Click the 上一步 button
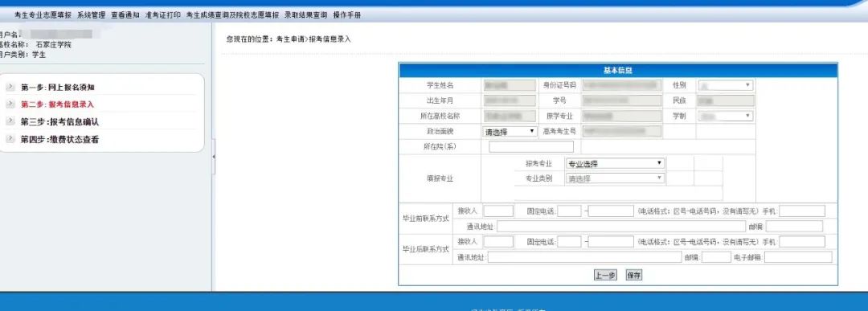The image size is (868, 311). click(x=605, y=275)
